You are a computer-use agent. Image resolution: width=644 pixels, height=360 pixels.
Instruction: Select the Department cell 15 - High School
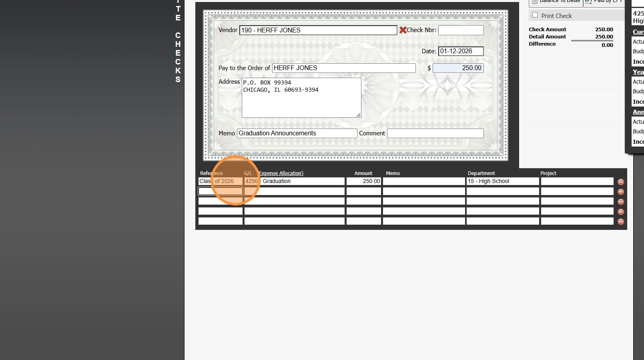tap(503, 181)
